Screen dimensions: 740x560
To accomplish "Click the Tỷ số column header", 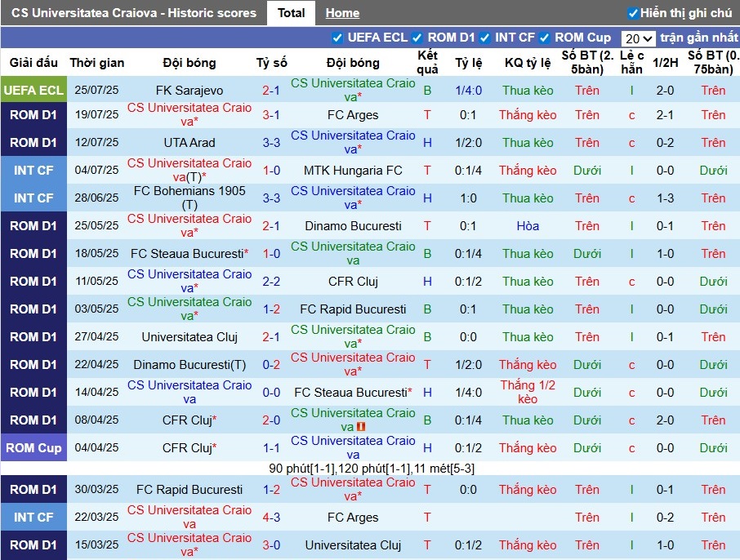I will coord(271,63).
